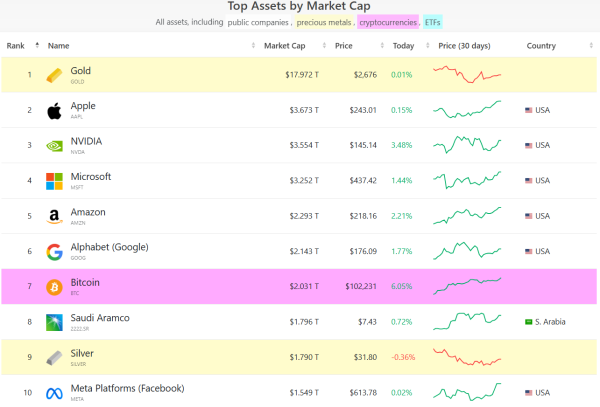Click Apple price $243.01

click(x=363, y=110)
